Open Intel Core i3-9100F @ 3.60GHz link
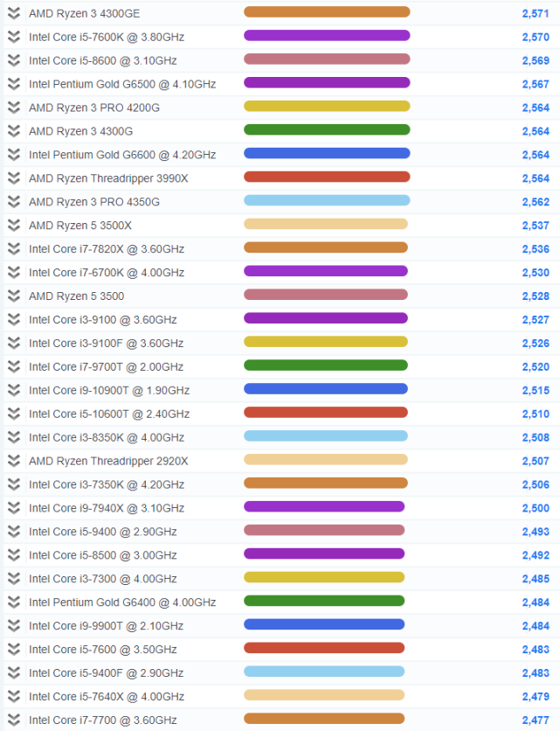This screenshot has width=560, height=731. [x=107, y=343]
